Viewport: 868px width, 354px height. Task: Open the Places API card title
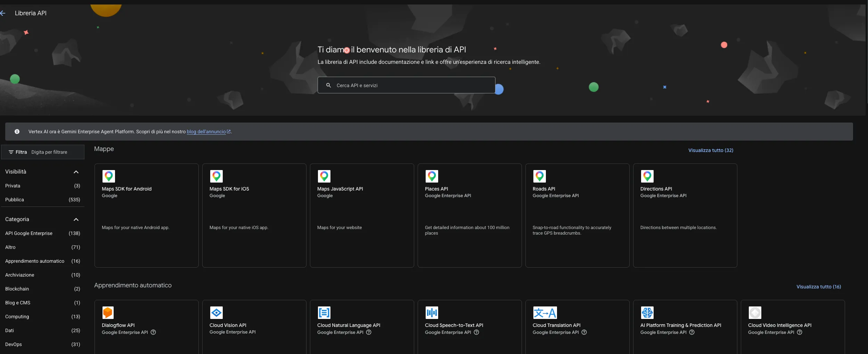436,189
